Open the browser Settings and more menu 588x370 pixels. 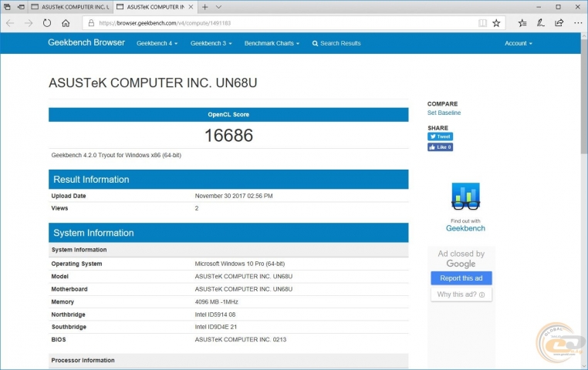click(x=578, y=23)
